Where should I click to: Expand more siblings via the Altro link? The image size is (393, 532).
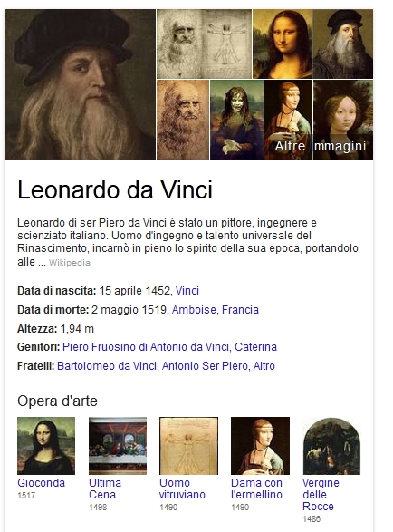(264, 366)
